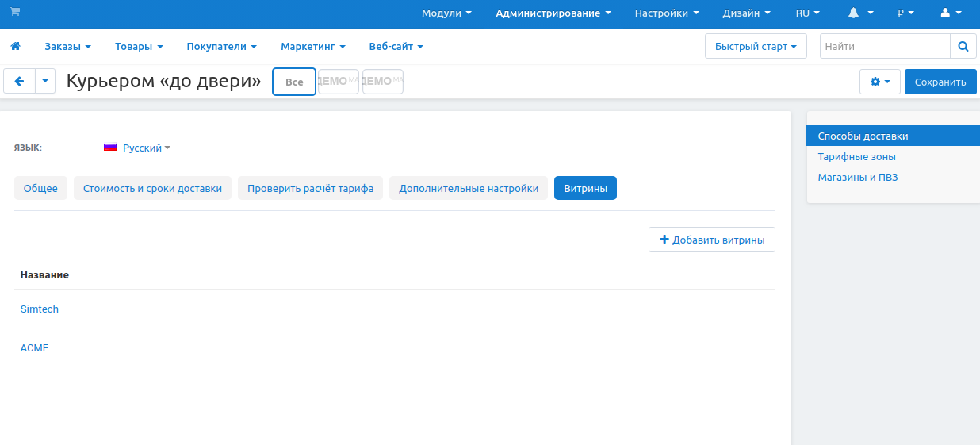This screenshot has width=980, height=445.
Task: Click the shopping cart icon
Action: [x=15, y=12]
